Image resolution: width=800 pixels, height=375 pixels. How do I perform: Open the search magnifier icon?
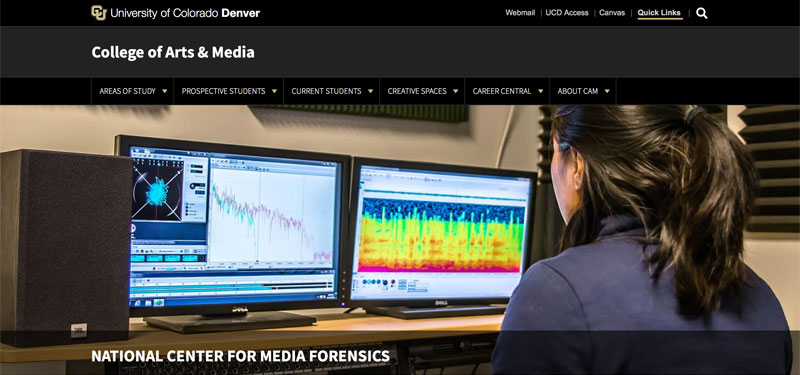coord(702,13)
